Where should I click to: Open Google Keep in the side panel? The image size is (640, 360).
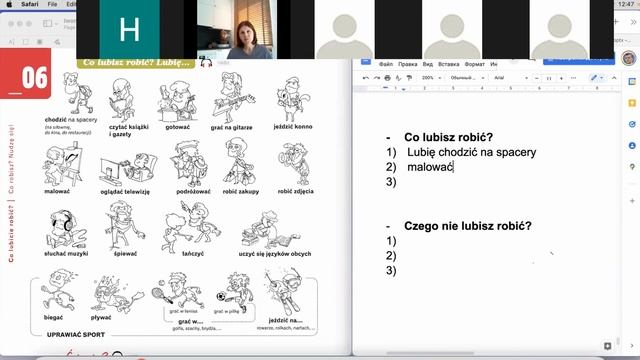tap(632, 103)
